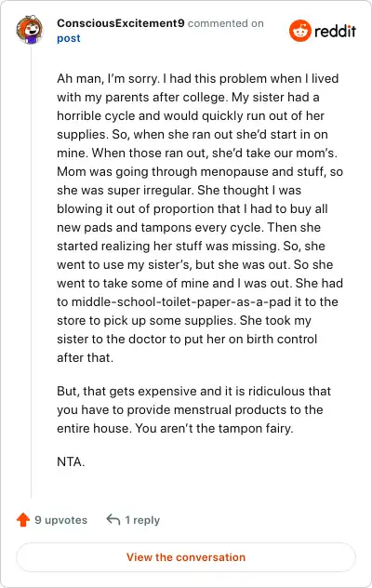Image resolution: width=372 pixels, height=588 pixels.
Task: Open ConsciousExcitement9's user profile
Action: pos(120,23)
